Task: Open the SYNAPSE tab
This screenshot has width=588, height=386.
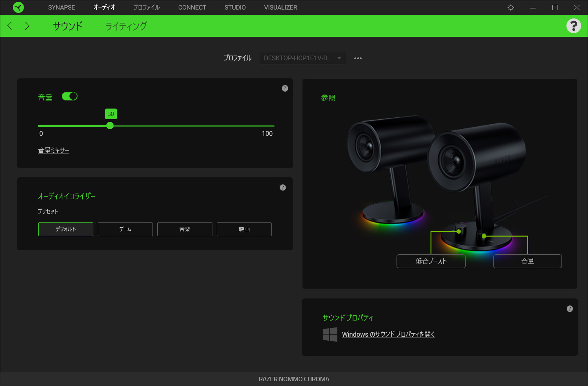Action: 61,7
